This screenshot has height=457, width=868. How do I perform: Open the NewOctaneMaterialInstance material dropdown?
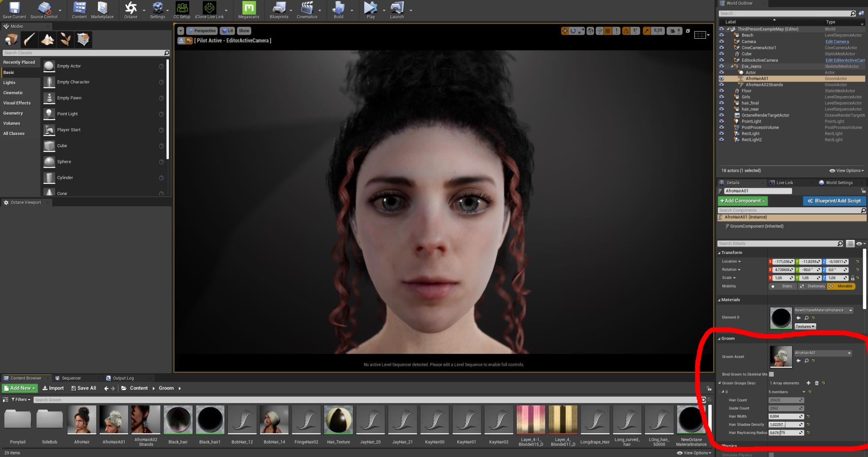(x=824, y=310)
